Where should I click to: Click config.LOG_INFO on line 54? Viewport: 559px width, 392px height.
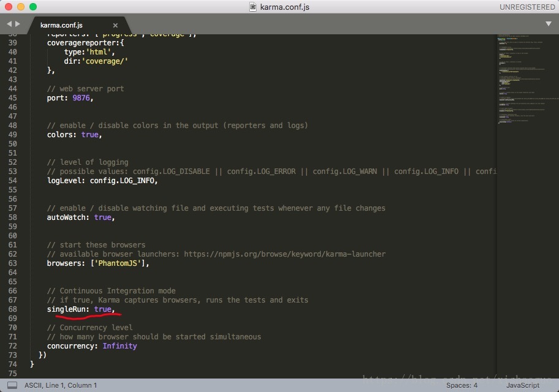click(x=122, y=181)
